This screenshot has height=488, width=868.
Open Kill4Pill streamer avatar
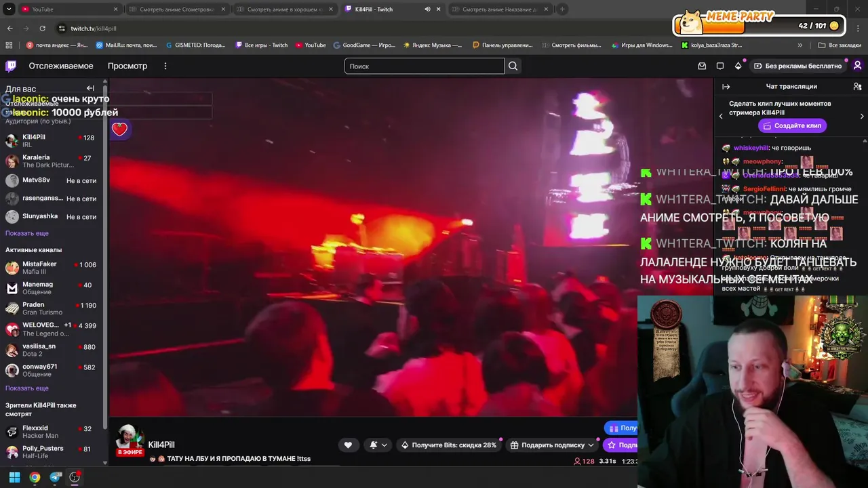click(129, 439)
